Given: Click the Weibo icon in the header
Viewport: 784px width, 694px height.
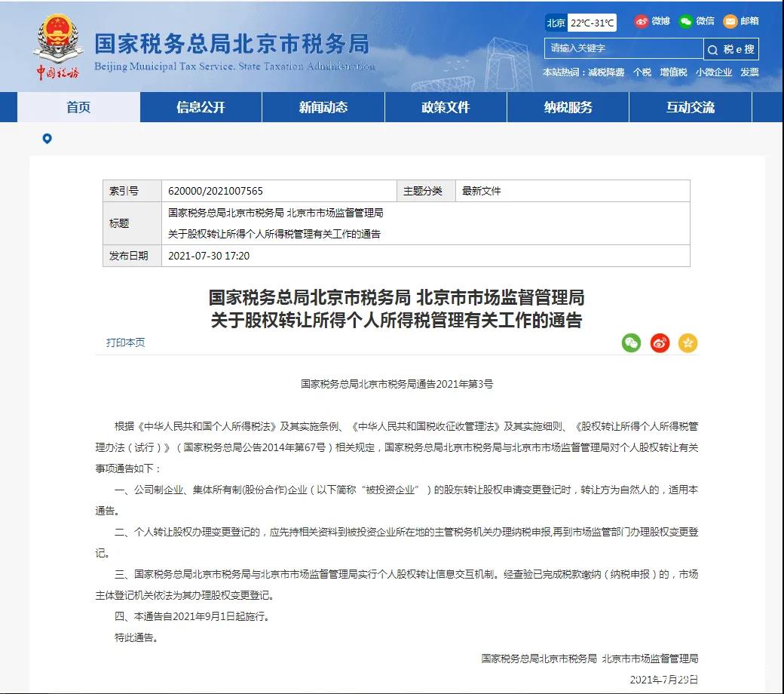Looking at the screenshot, I should click(642, 21).
